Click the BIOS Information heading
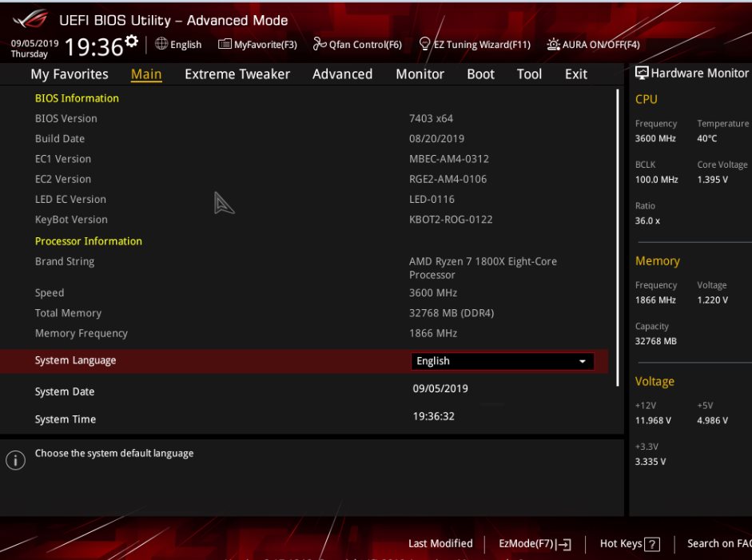This screenshot has height=560, width=752. point(77,98)
